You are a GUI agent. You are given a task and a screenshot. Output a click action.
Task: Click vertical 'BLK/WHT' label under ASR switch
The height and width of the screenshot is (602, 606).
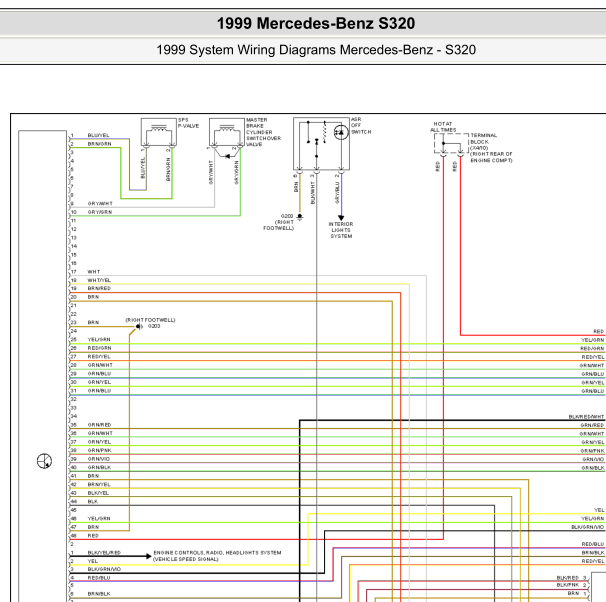coord(313,193)
